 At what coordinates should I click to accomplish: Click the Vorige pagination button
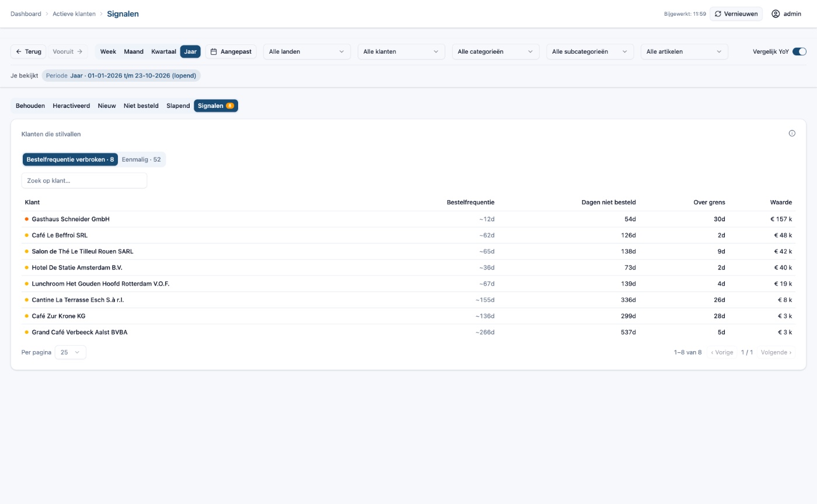click(x=722, y=352)
